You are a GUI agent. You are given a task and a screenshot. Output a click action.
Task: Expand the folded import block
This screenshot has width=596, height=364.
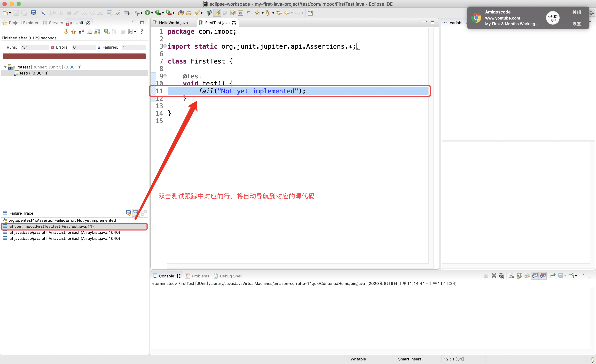click(165, 46)
